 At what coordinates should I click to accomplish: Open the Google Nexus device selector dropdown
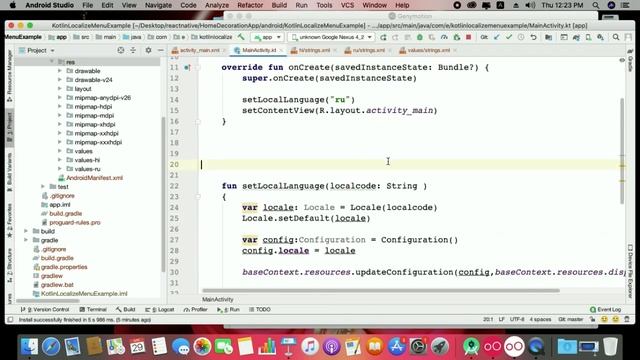coord(331,37)
